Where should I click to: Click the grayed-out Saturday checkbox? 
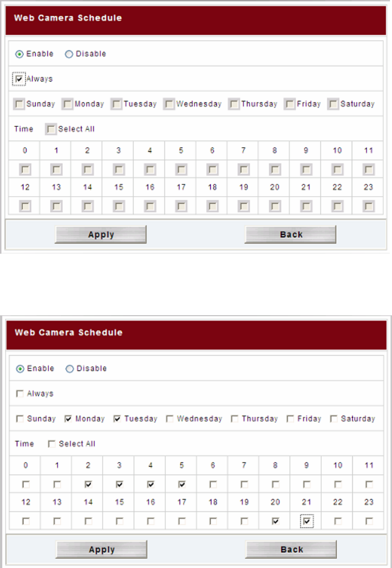pos(333,104)
